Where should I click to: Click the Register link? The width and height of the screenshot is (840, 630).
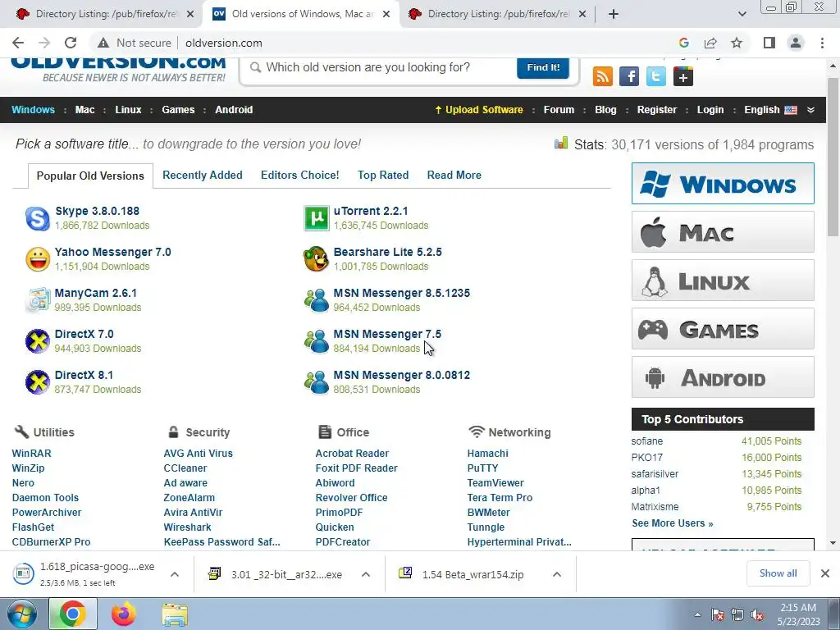(657, 110)
